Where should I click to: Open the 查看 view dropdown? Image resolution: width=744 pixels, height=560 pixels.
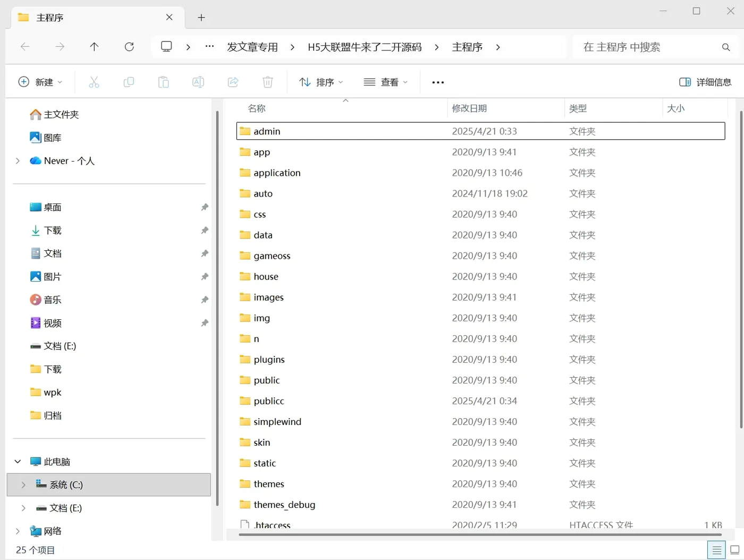[x=386, y=82]
